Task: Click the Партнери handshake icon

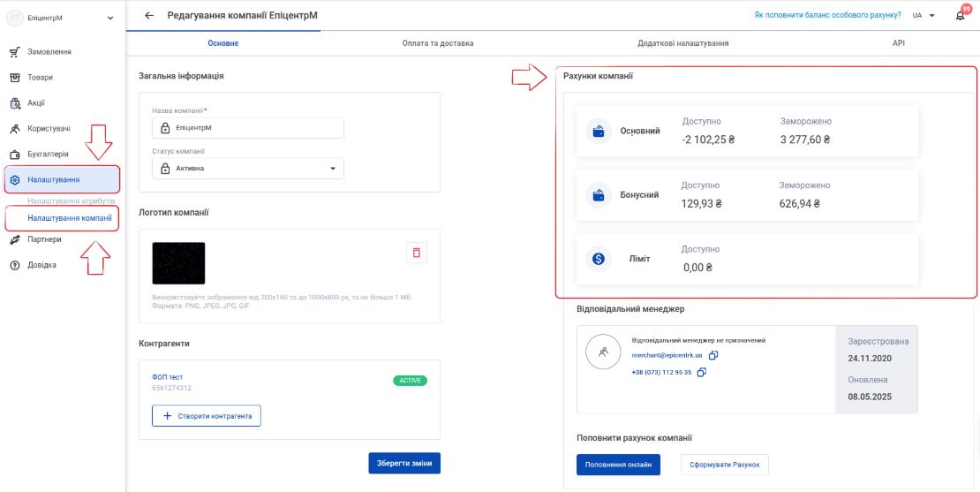Action: (x=16, y=239)
